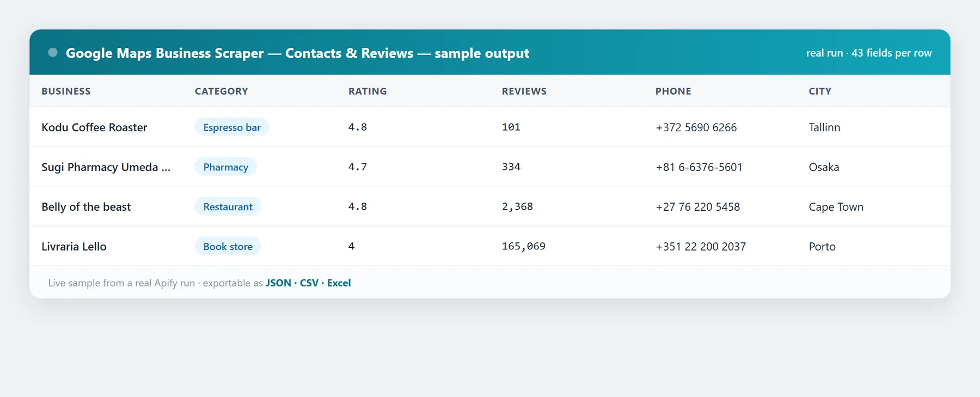Click the 334 reviews count
The height and width of the screenshot is (397, 980).
coord(511,167)
